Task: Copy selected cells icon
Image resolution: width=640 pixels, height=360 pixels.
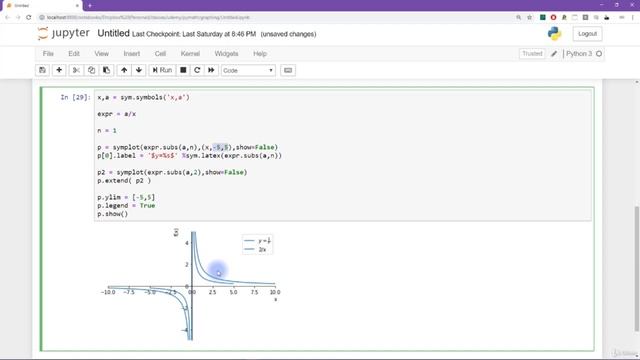Action: [x=91, y=70]
